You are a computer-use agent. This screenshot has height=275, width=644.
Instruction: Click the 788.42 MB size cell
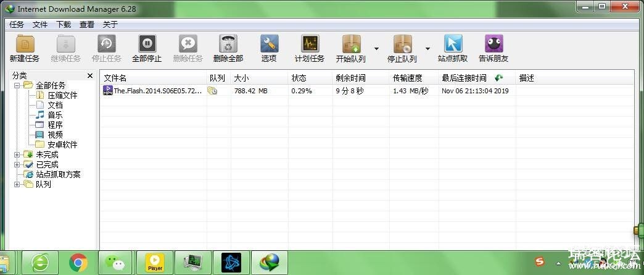click(x=250, y=91)
